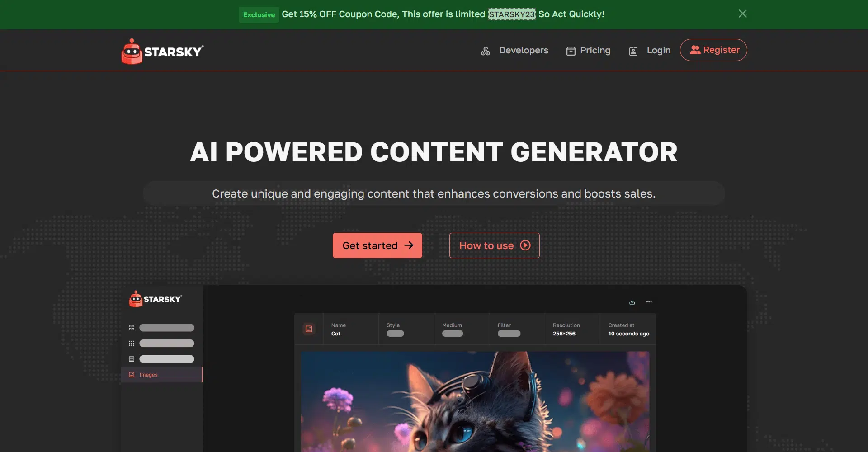Image resolution: width=868 pixels, height=452 pixels.
Task: Open the Login page
Action: coord(658,51)
